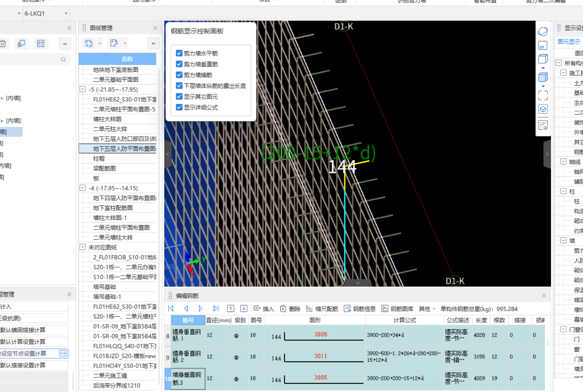This screenshot has height=392, width=583.
Task: Collapse the 轴线 tree node
Action: click(563, 162)
